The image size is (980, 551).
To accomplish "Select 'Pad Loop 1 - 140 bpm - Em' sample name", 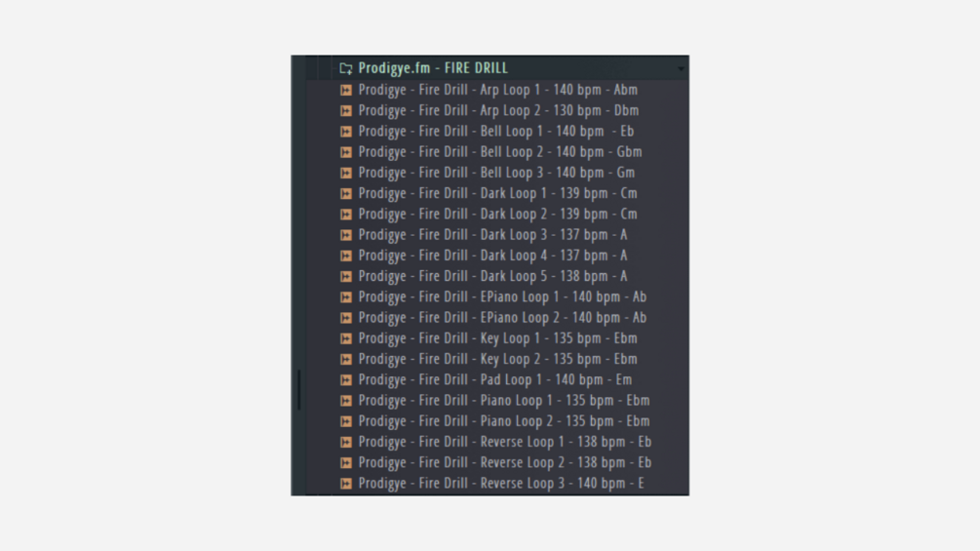I will point(495,379).
